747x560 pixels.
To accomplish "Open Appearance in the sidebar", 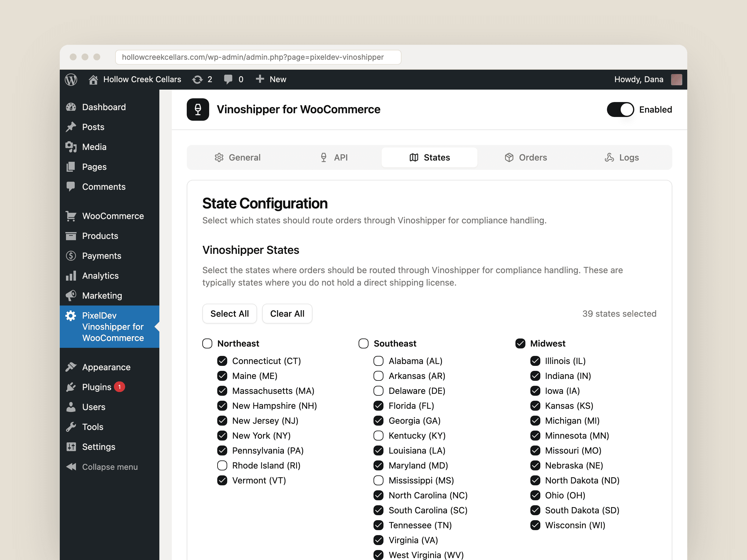I will pos(110,367).
